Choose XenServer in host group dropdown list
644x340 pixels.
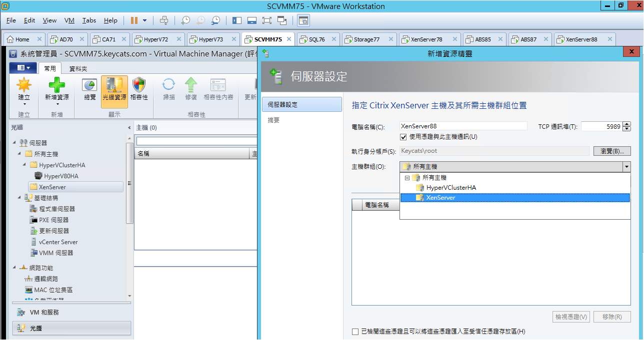point(515,198)
